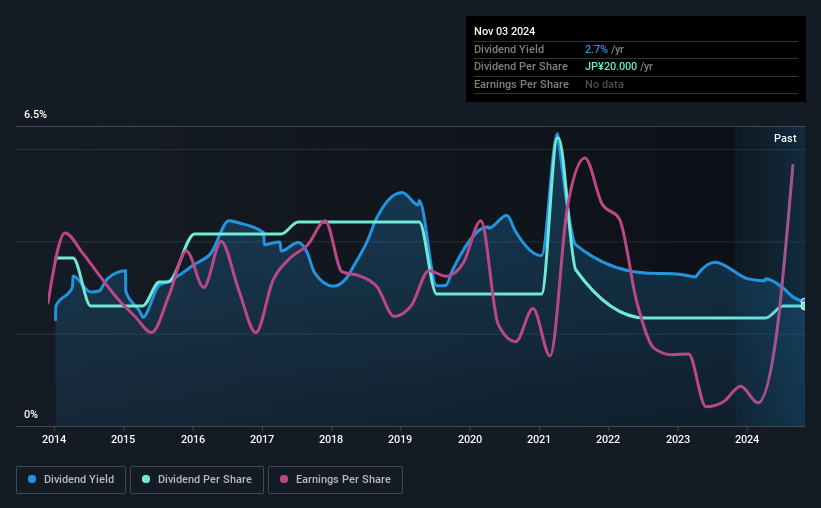Toggle the Dividend Yield legend button
This screenshot has width=821, height=508.
(71, 480)
